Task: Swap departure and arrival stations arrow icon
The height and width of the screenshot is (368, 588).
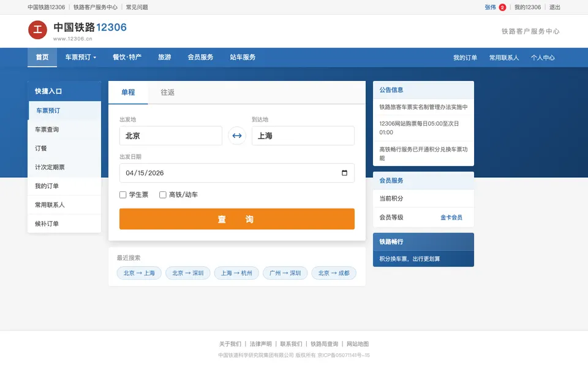Action: tap(237, 136)
